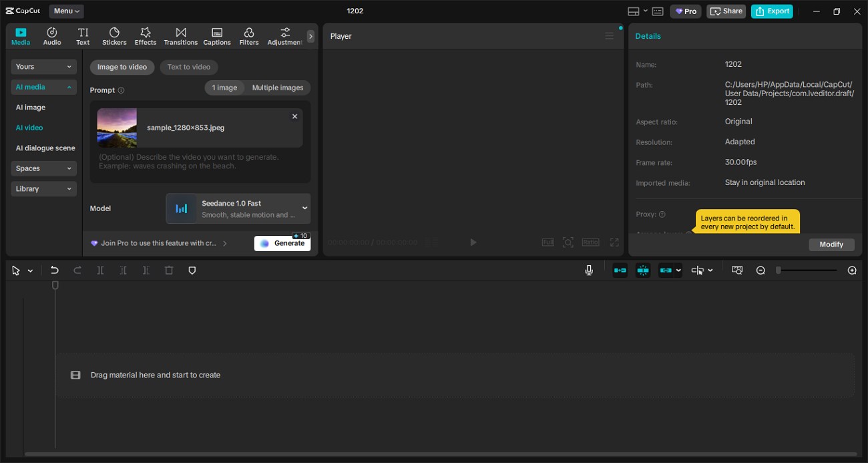Click the Undo icon in the timeline toolbar

click(x=54, y=270)
